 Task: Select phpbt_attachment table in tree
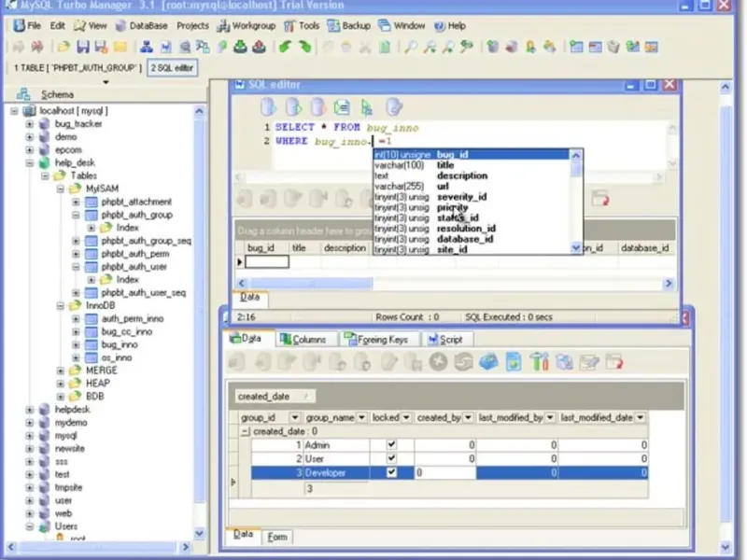(x=136, y=202)
